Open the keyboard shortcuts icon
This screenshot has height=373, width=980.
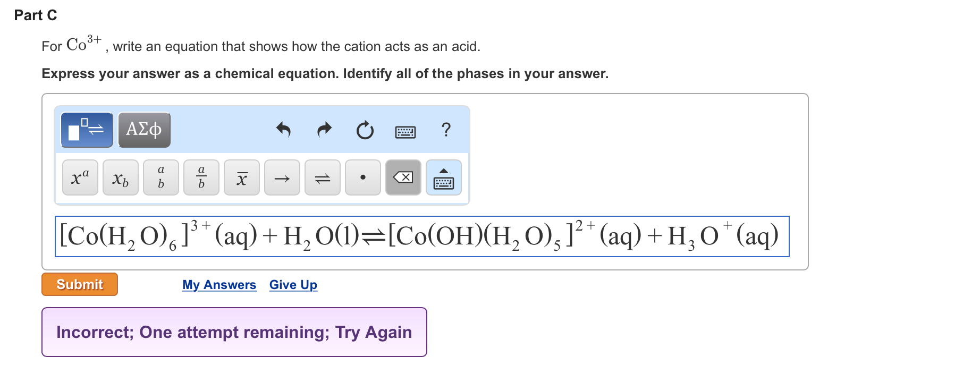[405, 131]
